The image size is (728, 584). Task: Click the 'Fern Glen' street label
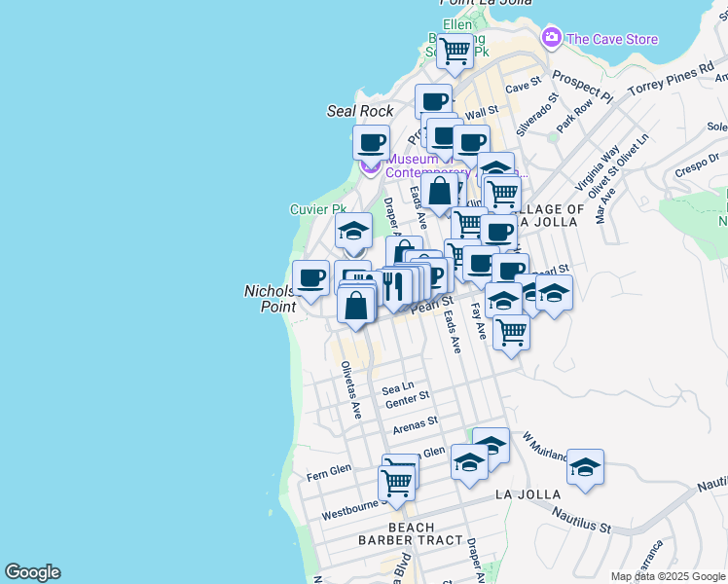[x=329, y=473]
